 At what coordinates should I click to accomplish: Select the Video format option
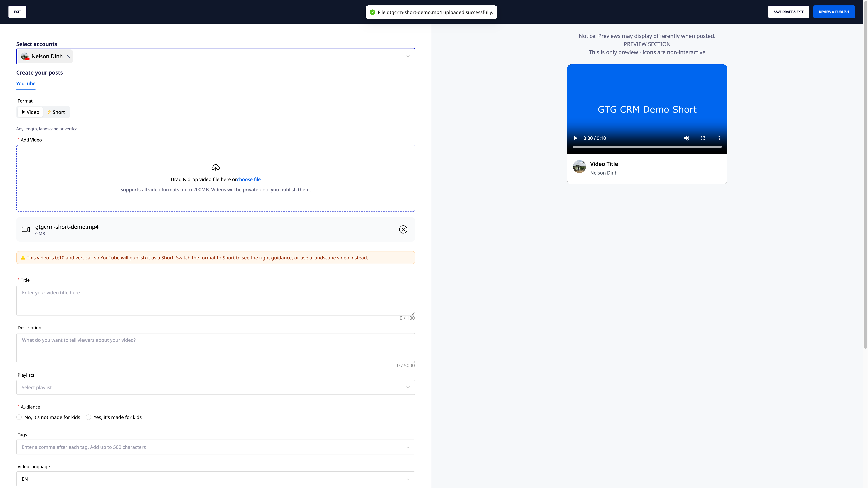pos(30,112)
